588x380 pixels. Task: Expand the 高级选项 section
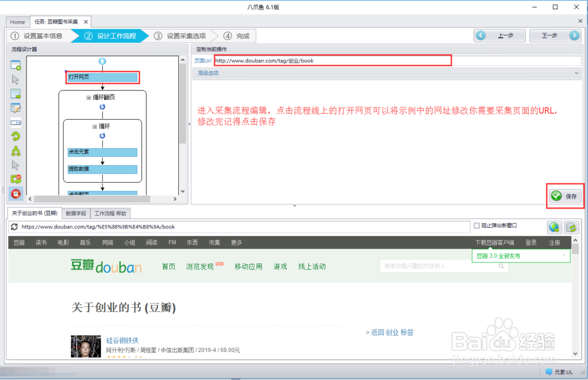[x=387, y=73]
